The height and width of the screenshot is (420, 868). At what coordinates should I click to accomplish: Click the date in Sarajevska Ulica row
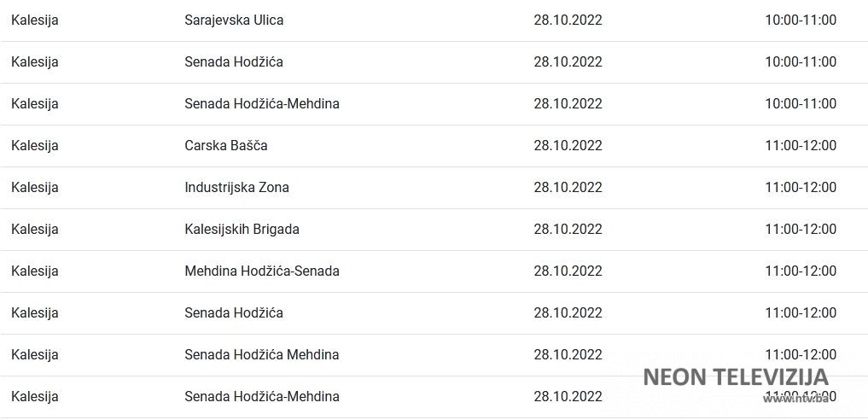click(568, 20)
